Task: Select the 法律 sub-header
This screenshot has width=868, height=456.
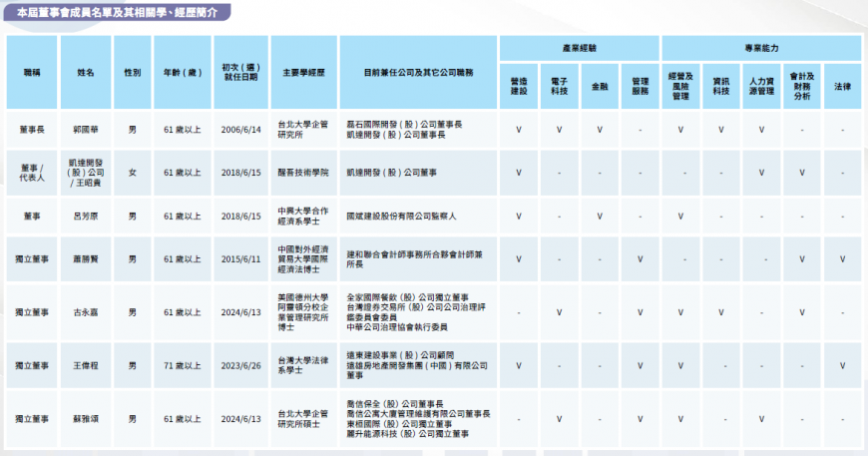Action: (x=842, y=87)
